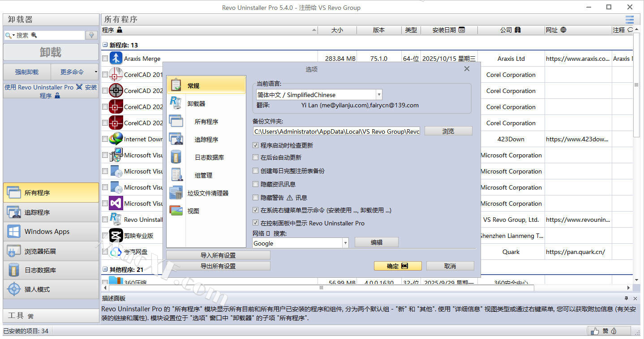Enable 创建每日完整注册表备份 checkbox

point(256,171)
